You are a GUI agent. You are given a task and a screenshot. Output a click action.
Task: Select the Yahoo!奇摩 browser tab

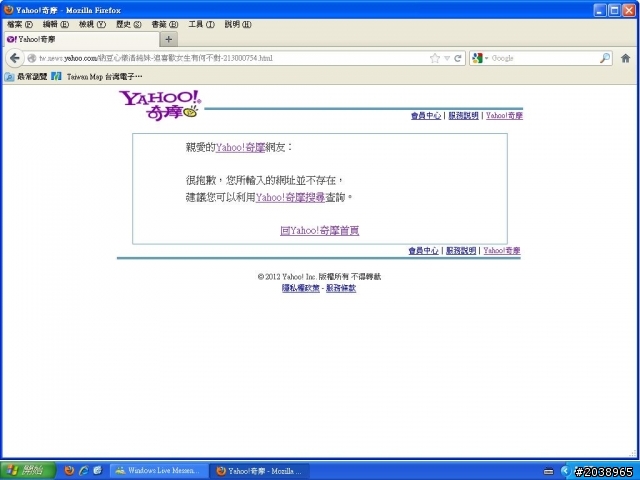[x=82, y=39]
